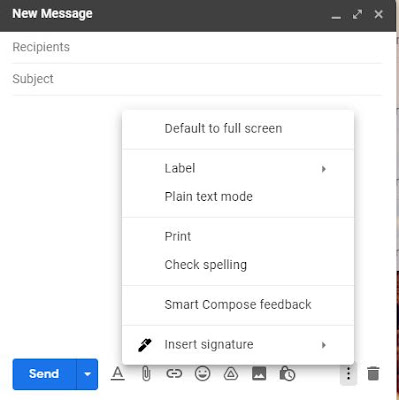Open the emoji picker
Image resolution: width=399 pixels, height=400 pixels.
tap(202, 374)
